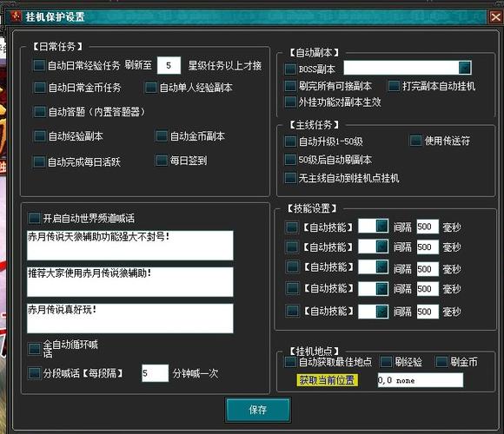
Task: Click the 赤月传说真好玩 text box
Action: (x=130, y=319)
